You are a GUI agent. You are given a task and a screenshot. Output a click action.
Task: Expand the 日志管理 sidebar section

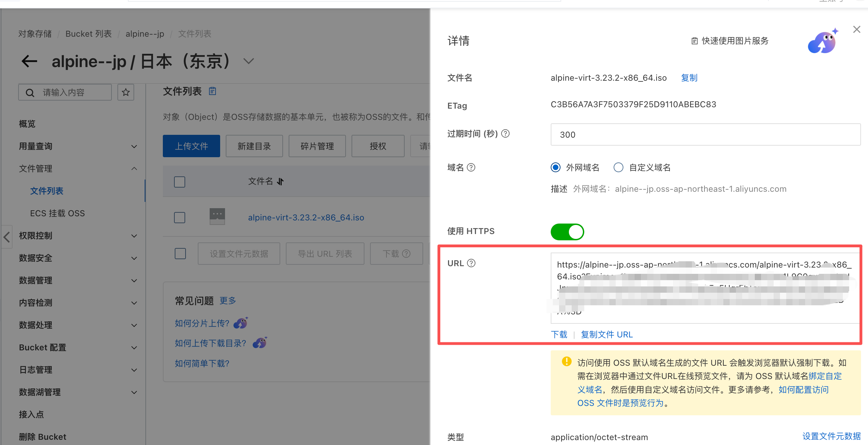point(134,370)
